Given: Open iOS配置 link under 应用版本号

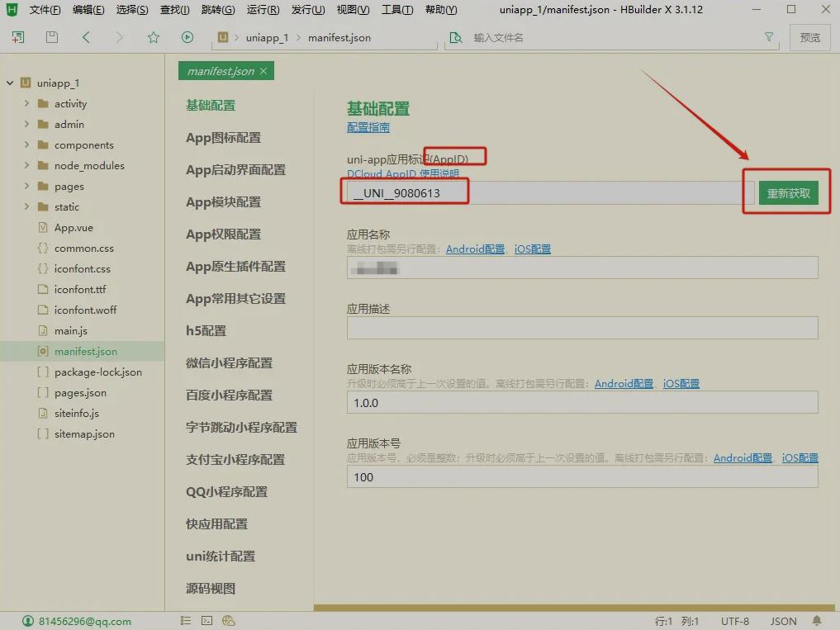Looking at the screenshot, I should [x=800, y=458].
